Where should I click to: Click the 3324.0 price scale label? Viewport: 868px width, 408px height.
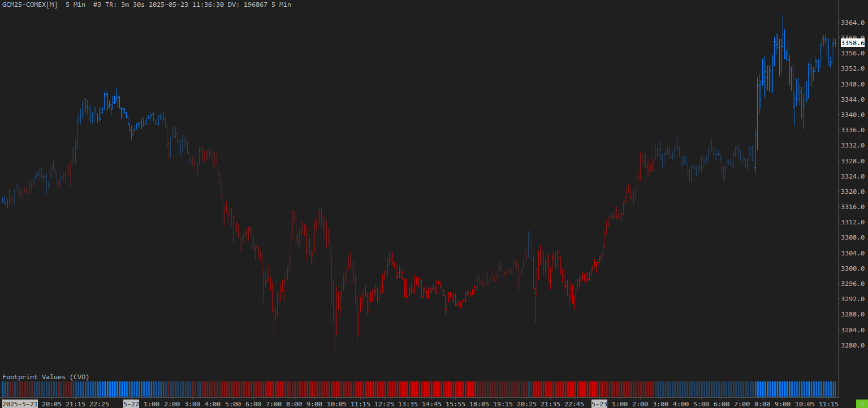point(853,176)
